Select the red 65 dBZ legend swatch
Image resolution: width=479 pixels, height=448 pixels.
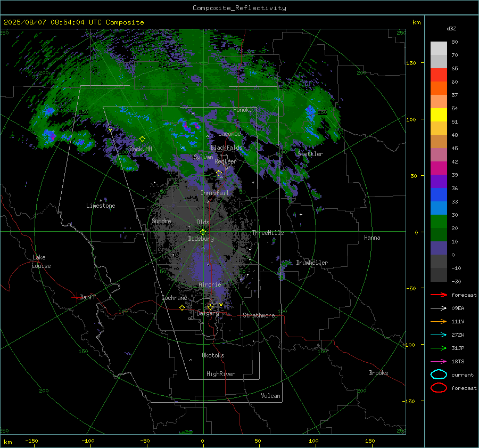pyautogui.click(x=439, y=75)
